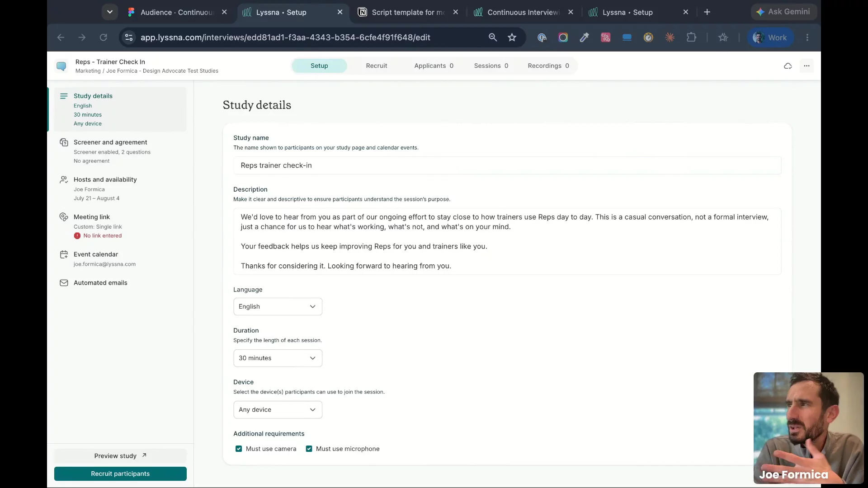Click the address bar URL
868x488 pixels.
[285, 38]
